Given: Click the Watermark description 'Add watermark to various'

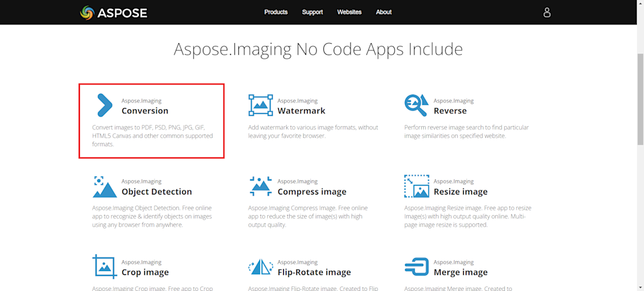Looking at the screenshot, I should [x=313, y=132].
